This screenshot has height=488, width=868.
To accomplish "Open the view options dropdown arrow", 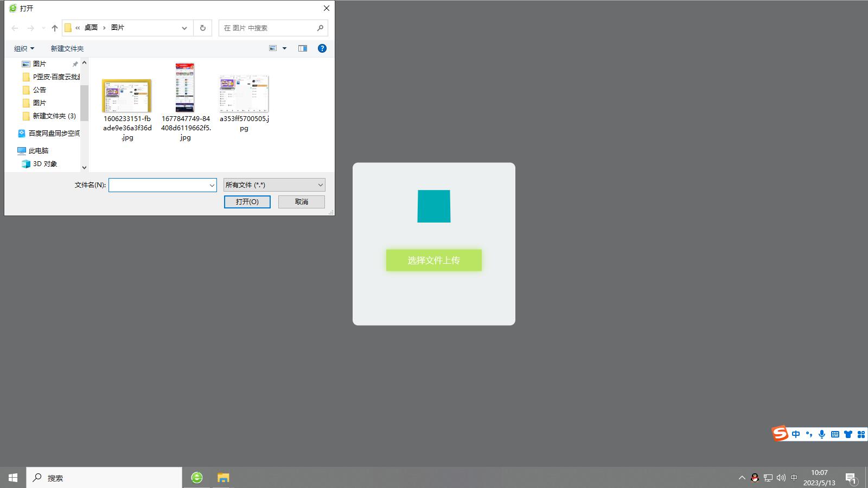I will coord(284,48).
